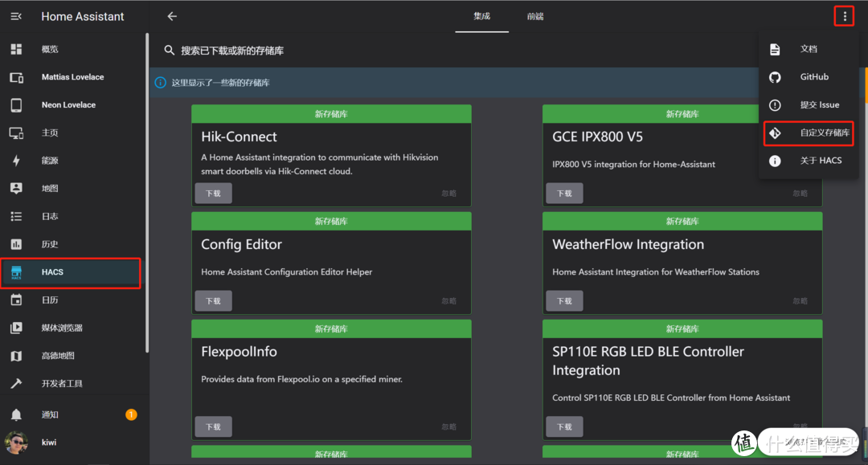This screenshot has width=868, height=465.
Task: Open Mattias Lovelace sidebar label
Action: coord(72,77)
